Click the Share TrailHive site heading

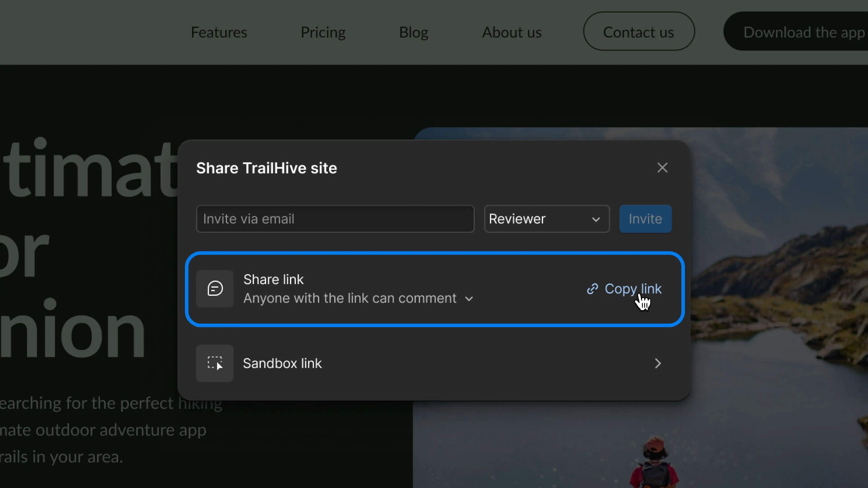click(267, 168)
